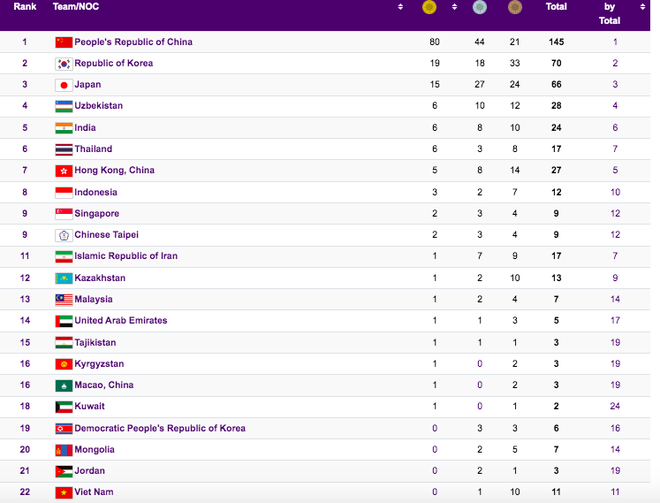Sort by the Rank column header
Image resolution: width=660 pixels, height=503 pixels.
point(25,7)
